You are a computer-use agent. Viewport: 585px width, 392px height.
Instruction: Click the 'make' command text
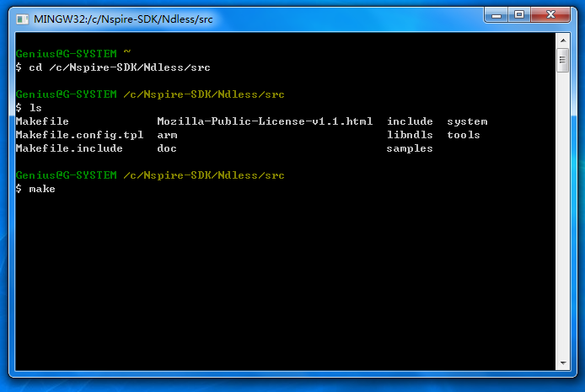tap(42, 189)
